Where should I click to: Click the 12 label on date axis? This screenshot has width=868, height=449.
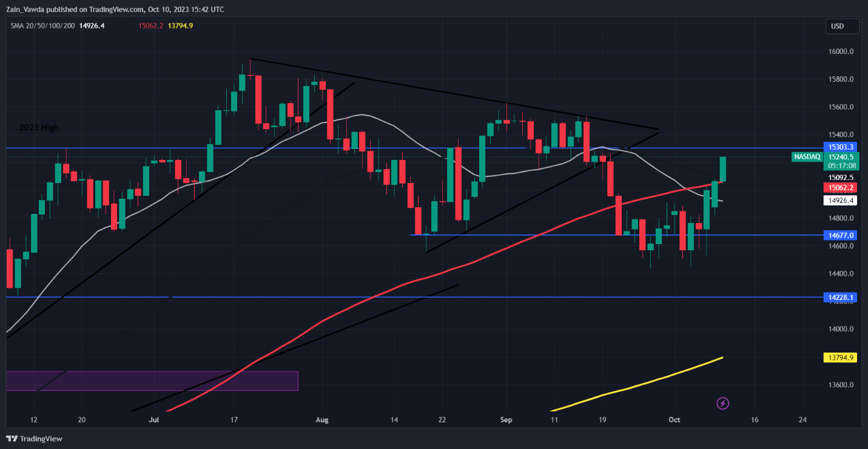(x=34, y=419)
